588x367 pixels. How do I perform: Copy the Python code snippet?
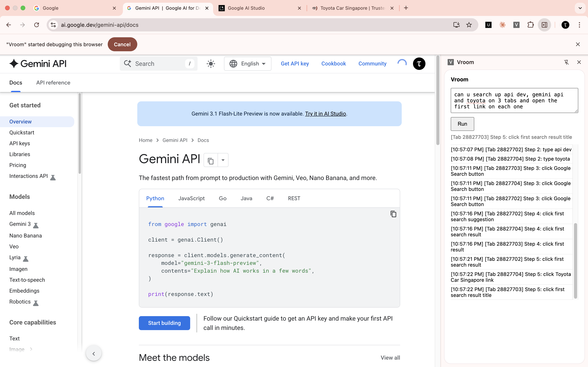[x=393, y=214]
